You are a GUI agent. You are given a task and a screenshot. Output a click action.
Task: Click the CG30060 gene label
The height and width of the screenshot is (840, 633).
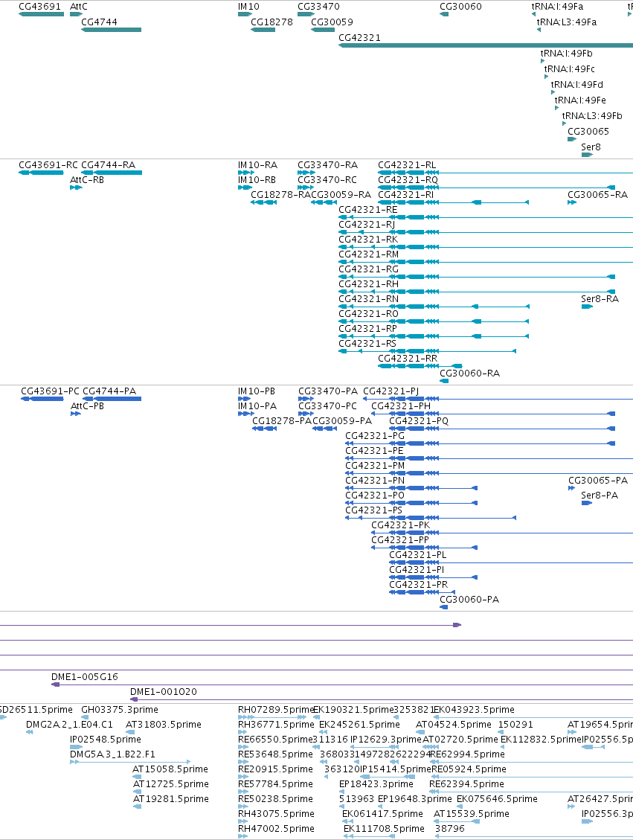[x=460, y=7]
